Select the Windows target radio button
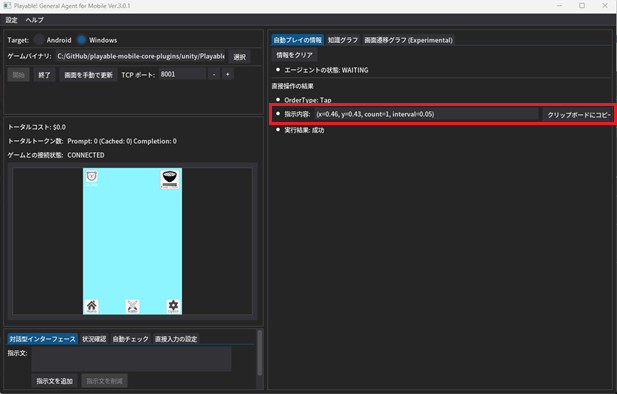Viewport: 617px width, 394px height. tap(81, 40)
